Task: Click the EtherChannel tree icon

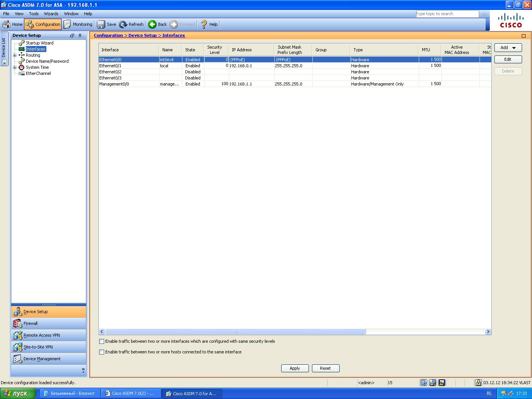Action: 22,73
